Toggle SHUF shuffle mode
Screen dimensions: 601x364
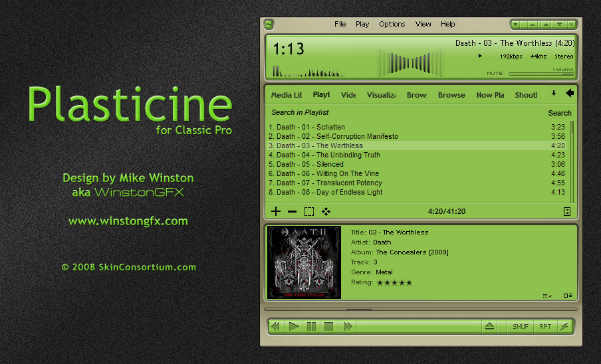[x=520, y=327]
